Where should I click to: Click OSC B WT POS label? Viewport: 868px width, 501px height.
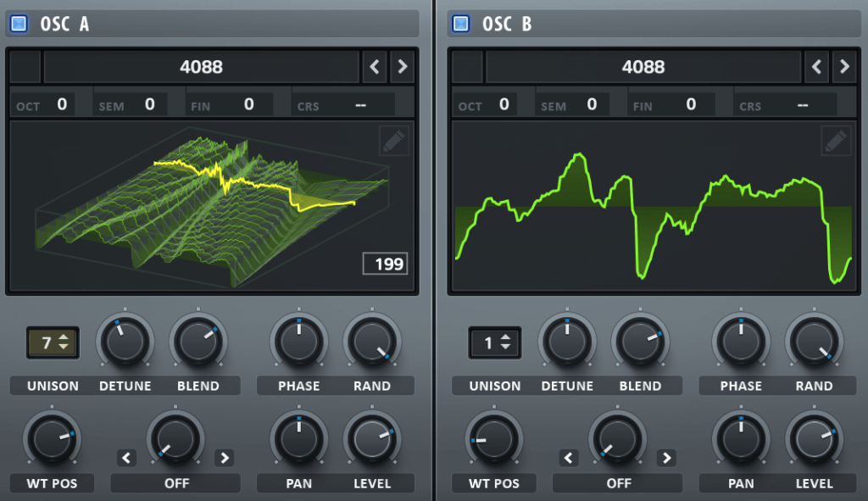click(x=494, y=483)
